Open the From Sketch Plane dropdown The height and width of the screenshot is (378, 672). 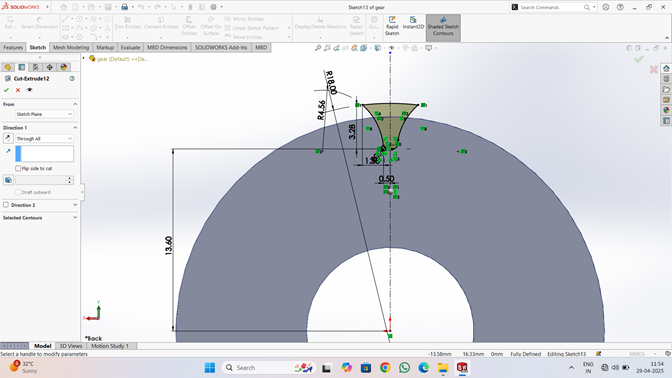pyautogui.click(x=44, y=114)
